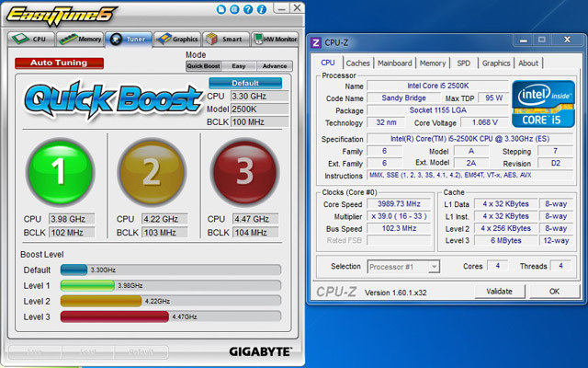Image resolution: width=588 pixels, height=368 pixels.
Task: Switch to Mainboard tab in CPU-Z
Action: [394, 63]
